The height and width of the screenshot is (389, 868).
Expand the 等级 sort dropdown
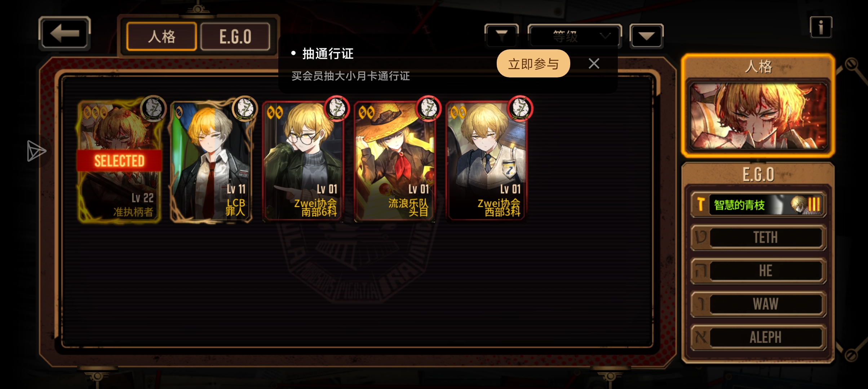pyautogui.click(x=575, y=36)
